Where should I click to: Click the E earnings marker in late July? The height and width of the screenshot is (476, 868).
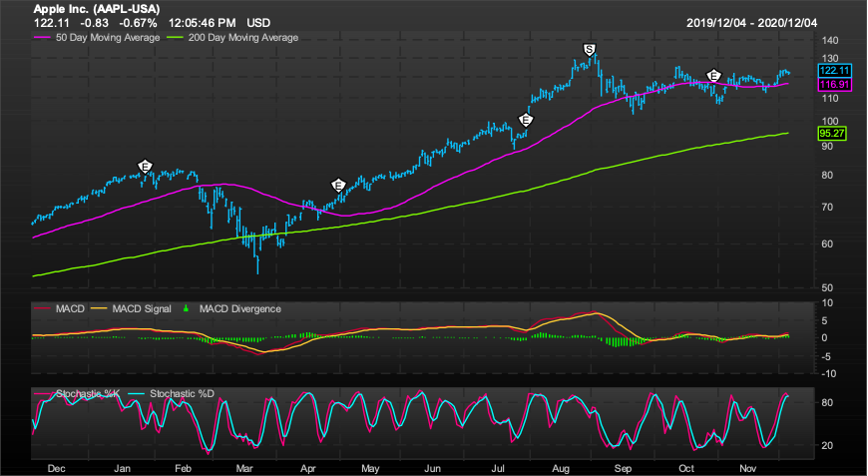tap(526, 119)
